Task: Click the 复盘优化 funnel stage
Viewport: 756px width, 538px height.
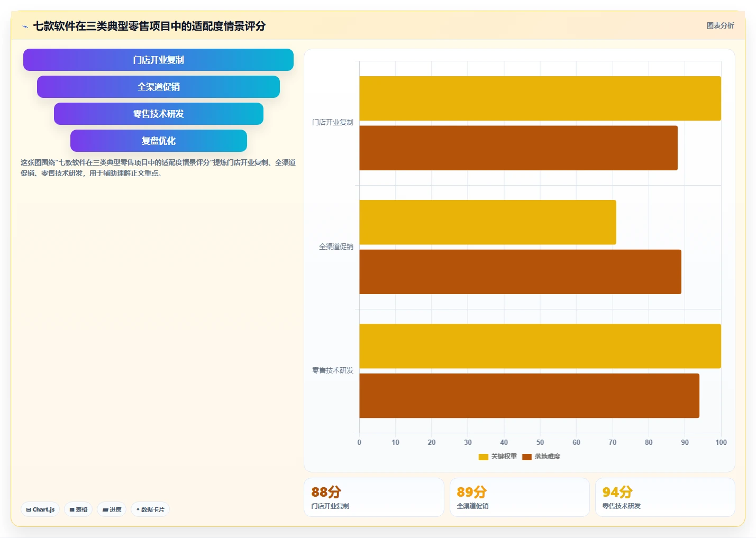Action: (158, 141)
